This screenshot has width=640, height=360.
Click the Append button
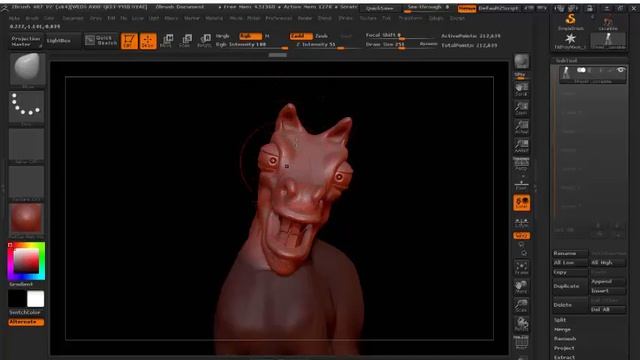tap(608, 282)
